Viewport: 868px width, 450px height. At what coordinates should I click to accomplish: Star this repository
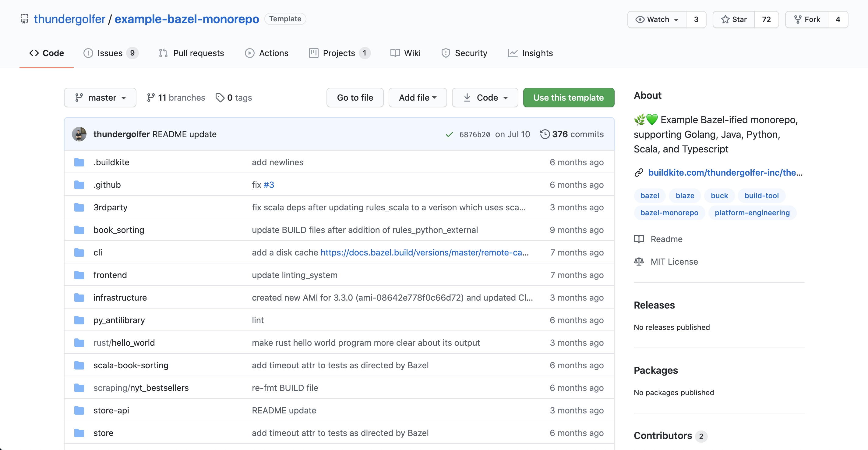click(x=734, y=19)
